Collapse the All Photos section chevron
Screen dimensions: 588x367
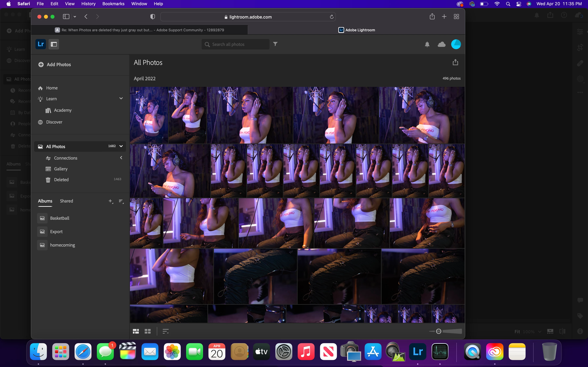[121, 146]
